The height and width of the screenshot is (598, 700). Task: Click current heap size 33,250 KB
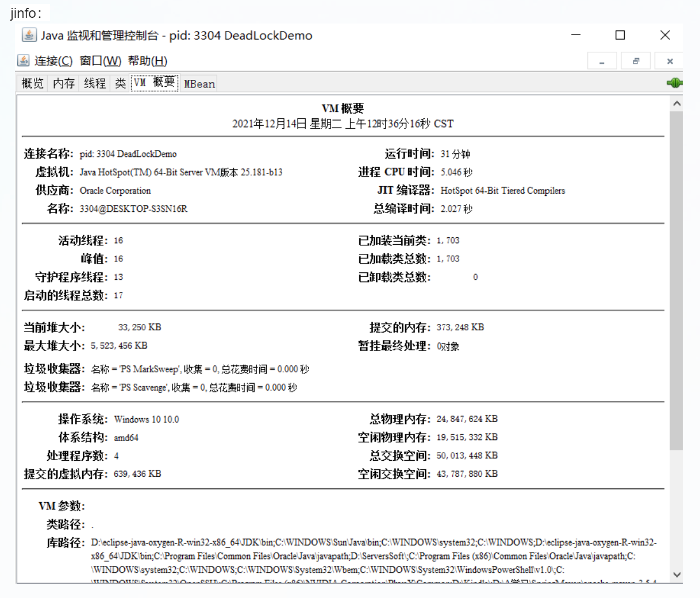(140, 327)
